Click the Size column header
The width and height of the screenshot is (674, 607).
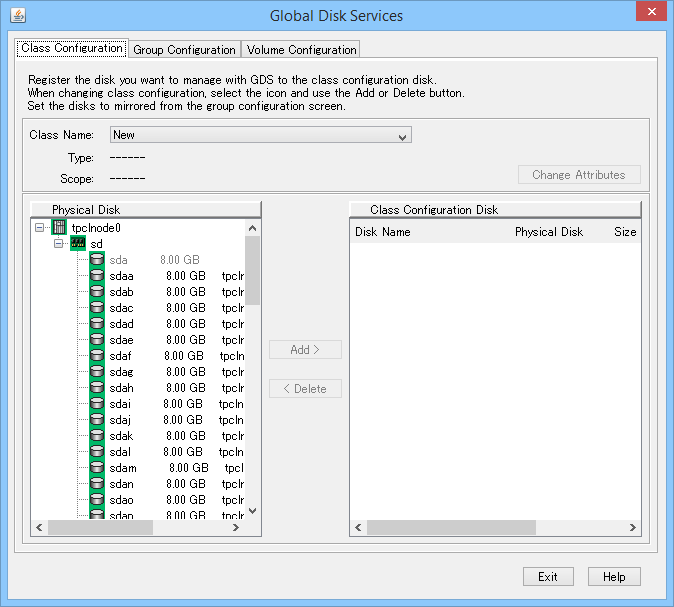tap(625, 232)
